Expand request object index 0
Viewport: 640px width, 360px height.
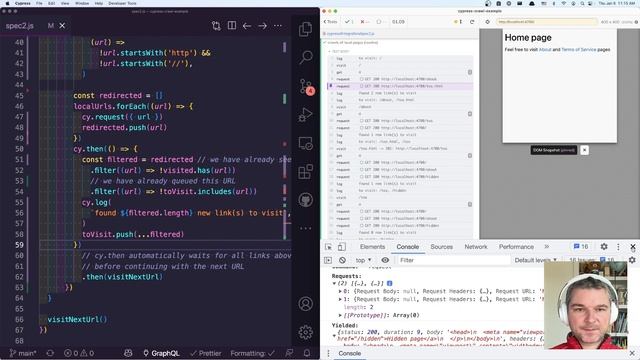tap(340, 291)
